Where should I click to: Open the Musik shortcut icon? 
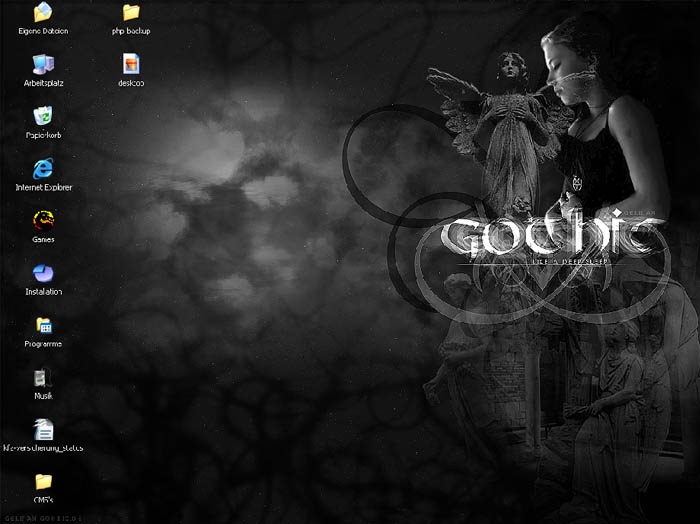coord(43,378)
